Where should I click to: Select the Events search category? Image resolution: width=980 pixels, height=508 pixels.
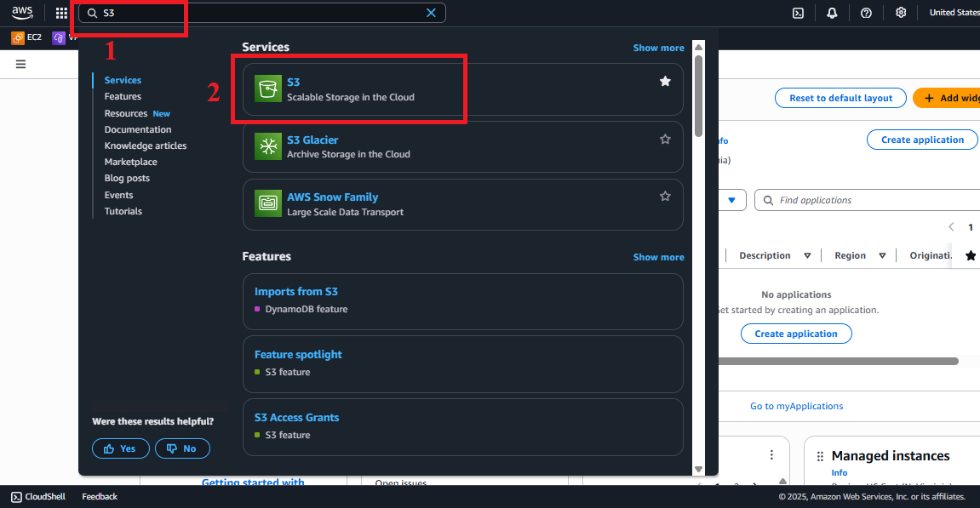click(118, 195)
